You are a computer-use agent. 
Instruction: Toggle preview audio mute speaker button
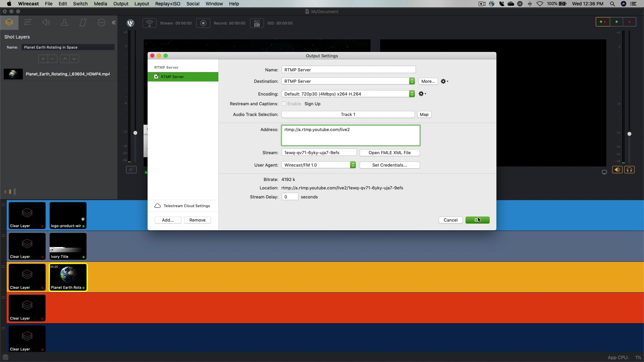131,170
